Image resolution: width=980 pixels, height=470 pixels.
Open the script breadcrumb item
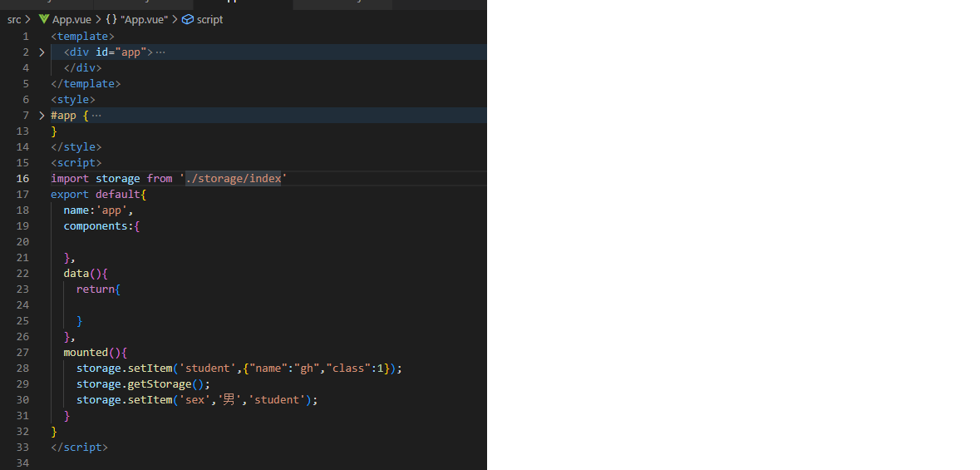(209, 19)
